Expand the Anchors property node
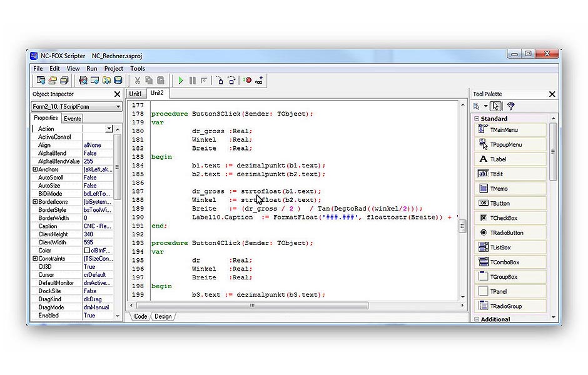The height and width of the screenshot is (375, 588). tap(35, 169)
